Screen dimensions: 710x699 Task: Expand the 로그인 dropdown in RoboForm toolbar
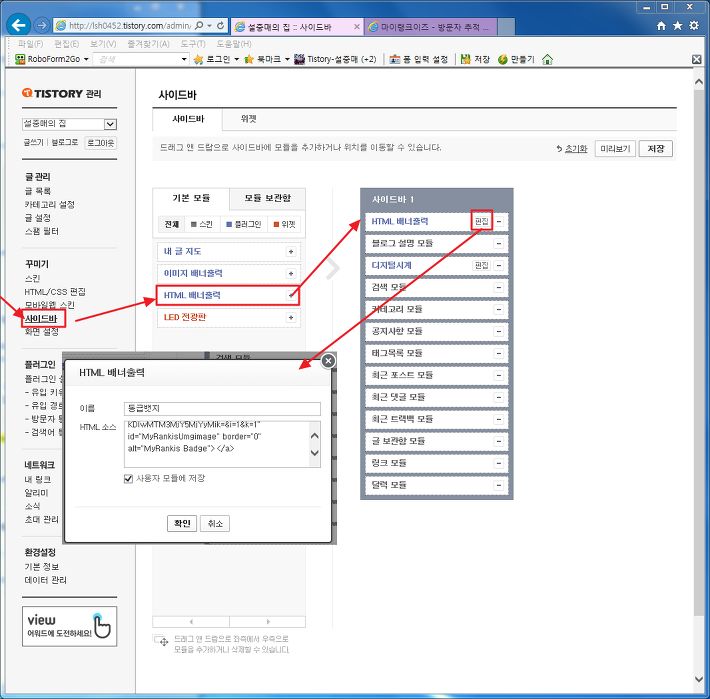[x=236, y=59]
